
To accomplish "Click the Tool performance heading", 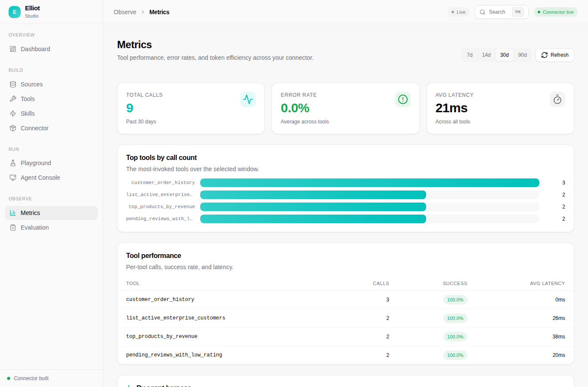I will click(154, 256).
